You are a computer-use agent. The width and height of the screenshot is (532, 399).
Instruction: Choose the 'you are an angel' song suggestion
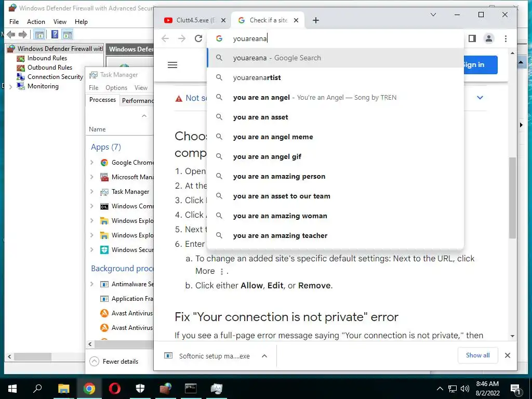tap(335, 97)
